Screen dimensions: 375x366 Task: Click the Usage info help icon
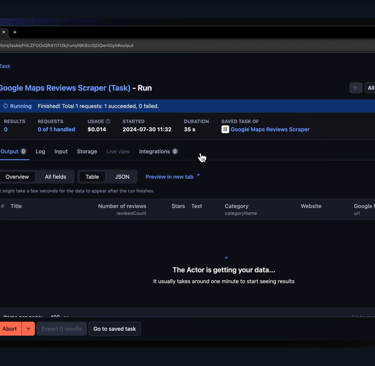pyautogui.click(x=108, y=121)
